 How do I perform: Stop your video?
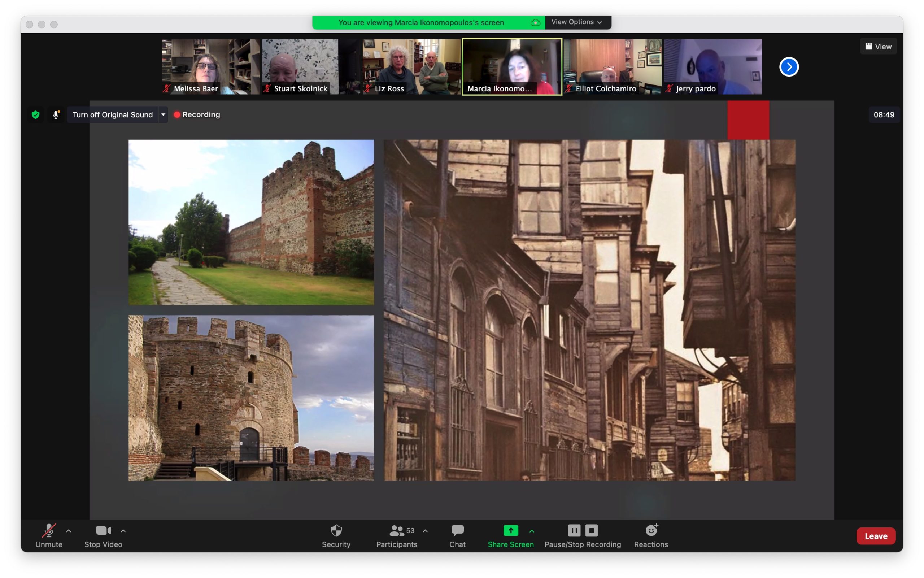pyautogui.click(x=103, y=535)
